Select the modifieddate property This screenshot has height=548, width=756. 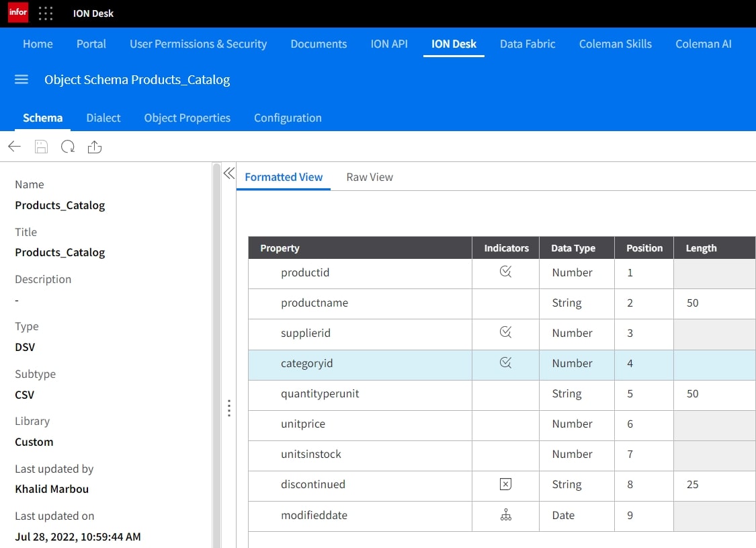tap(314, 515)
